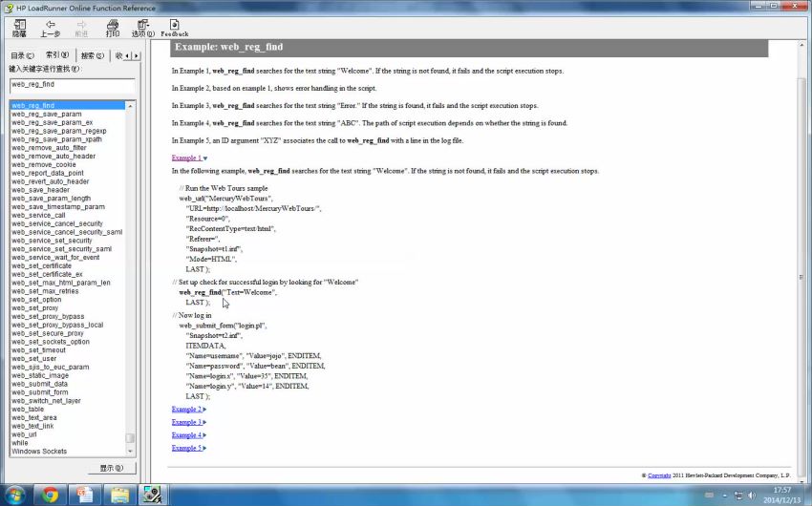Select web_reg_save_param in the index list
The height and width of the screenshot is (506, 812).
pos(46,114)
